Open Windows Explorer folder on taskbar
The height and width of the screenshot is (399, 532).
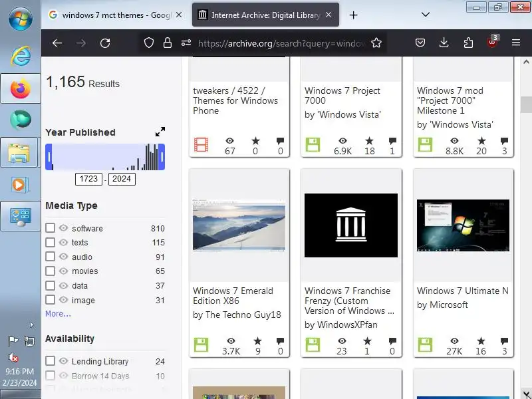tap(19, 152)
